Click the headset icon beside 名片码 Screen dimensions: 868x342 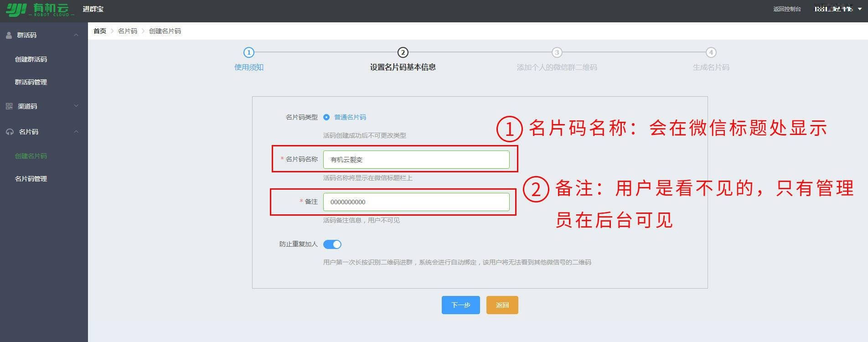10,132
